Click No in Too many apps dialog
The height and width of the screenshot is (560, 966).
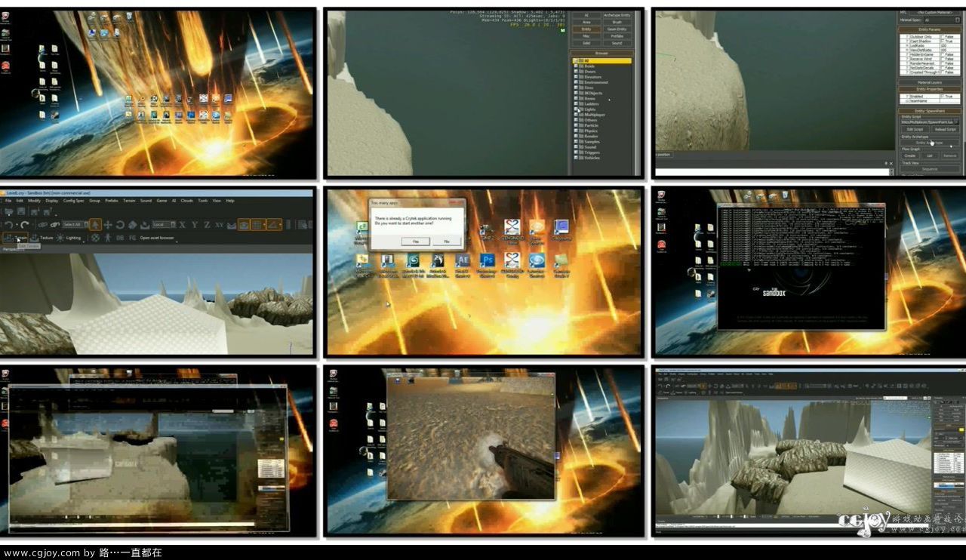coord(446,242)
